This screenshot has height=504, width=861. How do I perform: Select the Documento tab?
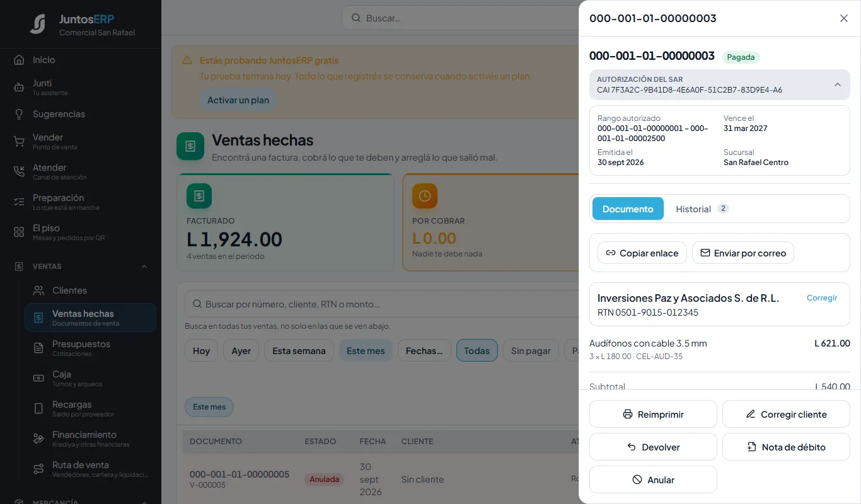point(628,209)
